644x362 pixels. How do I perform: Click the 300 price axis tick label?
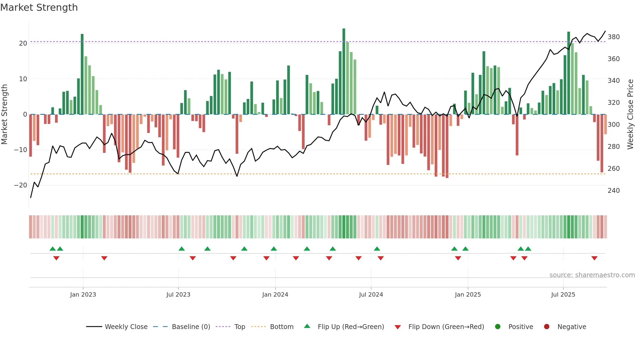(x=614, y=125)
